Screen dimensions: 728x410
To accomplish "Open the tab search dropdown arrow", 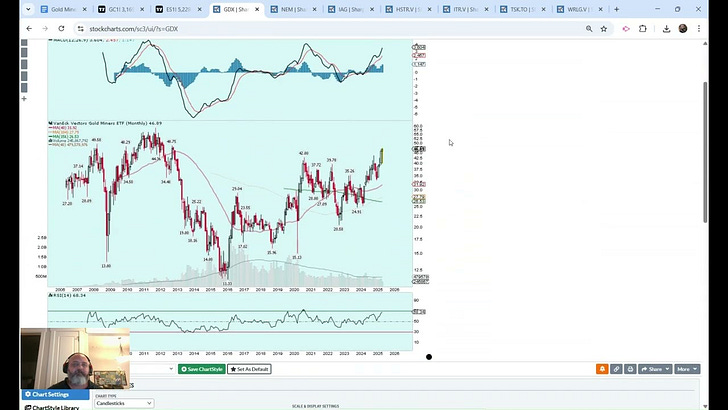I will coord(28,9).
